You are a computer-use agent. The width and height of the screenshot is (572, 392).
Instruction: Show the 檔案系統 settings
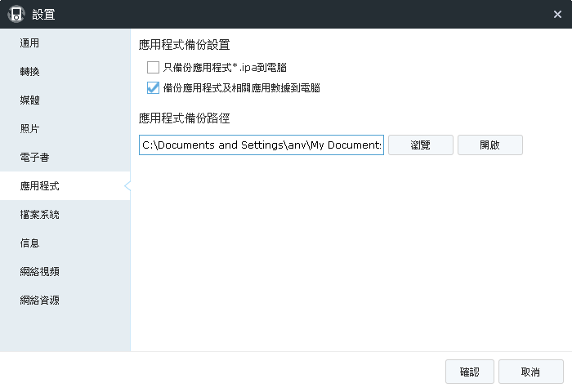(x=40, y=215)
